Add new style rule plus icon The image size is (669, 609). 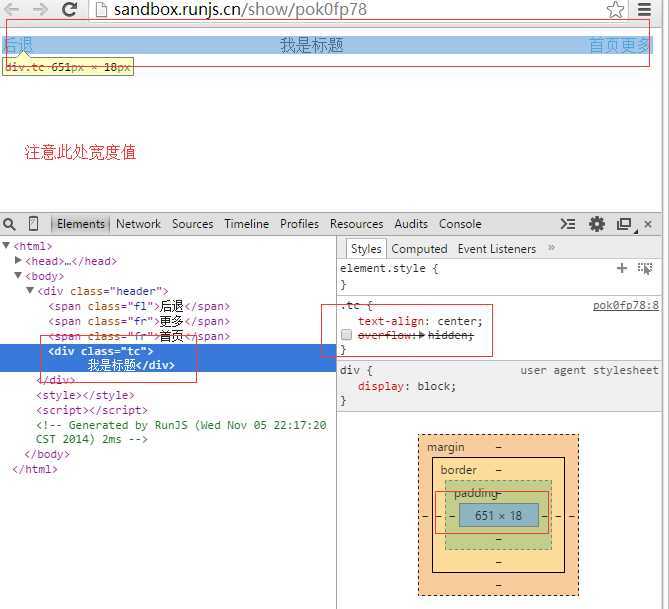coord(622,268)
